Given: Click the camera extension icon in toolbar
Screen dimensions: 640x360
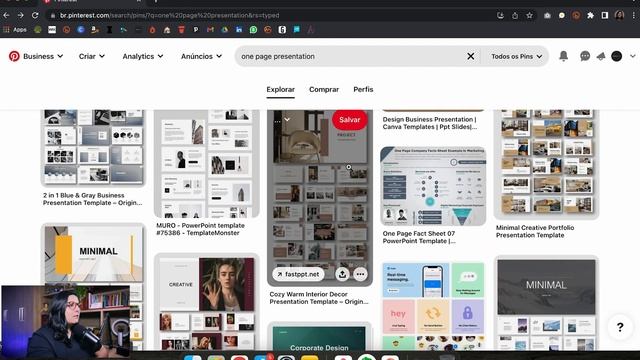Looking at the screenshot, I should click(x=547, y=16).
